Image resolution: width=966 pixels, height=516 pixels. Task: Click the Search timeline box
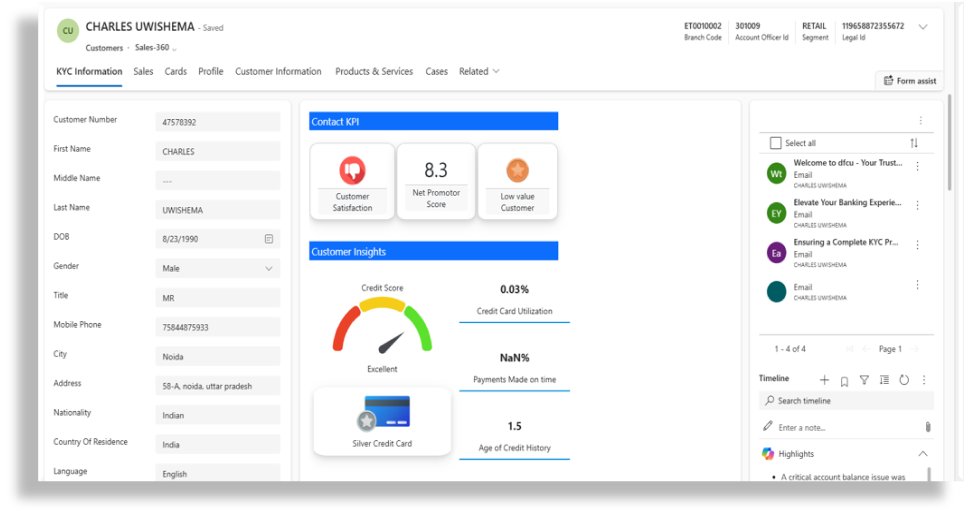846,400
